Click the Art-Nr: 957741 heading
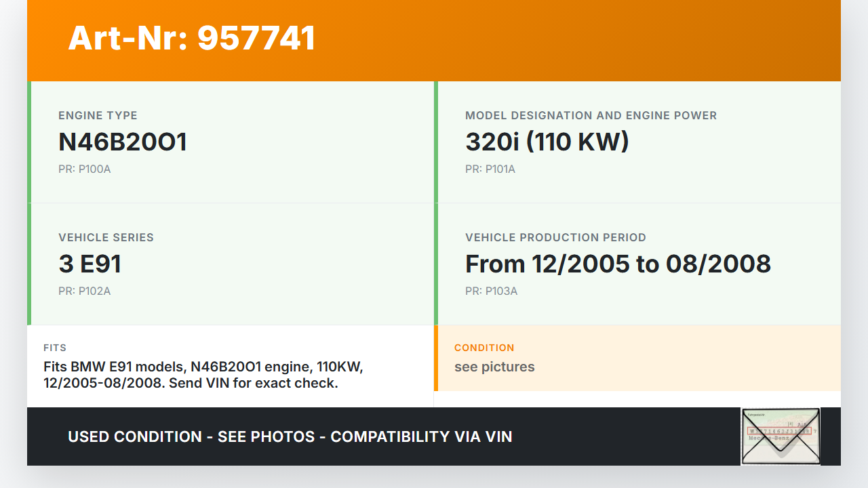Image resolution: width=868 pixels, height=488 pixels. [192, 38]
